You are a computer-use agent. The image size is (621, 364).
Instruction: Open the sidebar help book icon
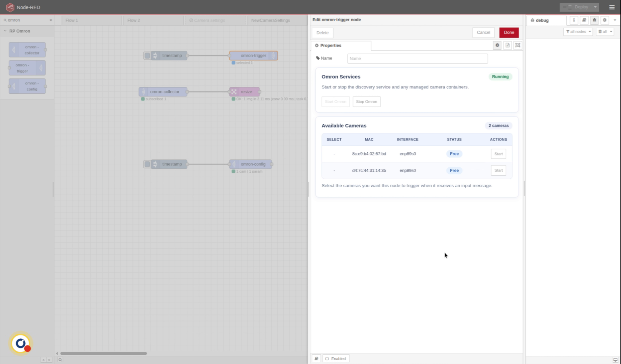[584, 20]
